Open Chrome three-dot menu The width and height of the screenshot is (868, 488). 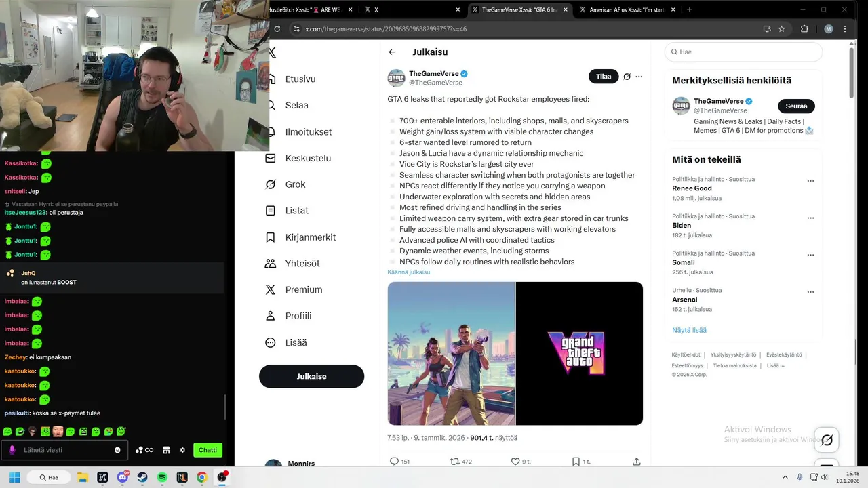point(845,29)
